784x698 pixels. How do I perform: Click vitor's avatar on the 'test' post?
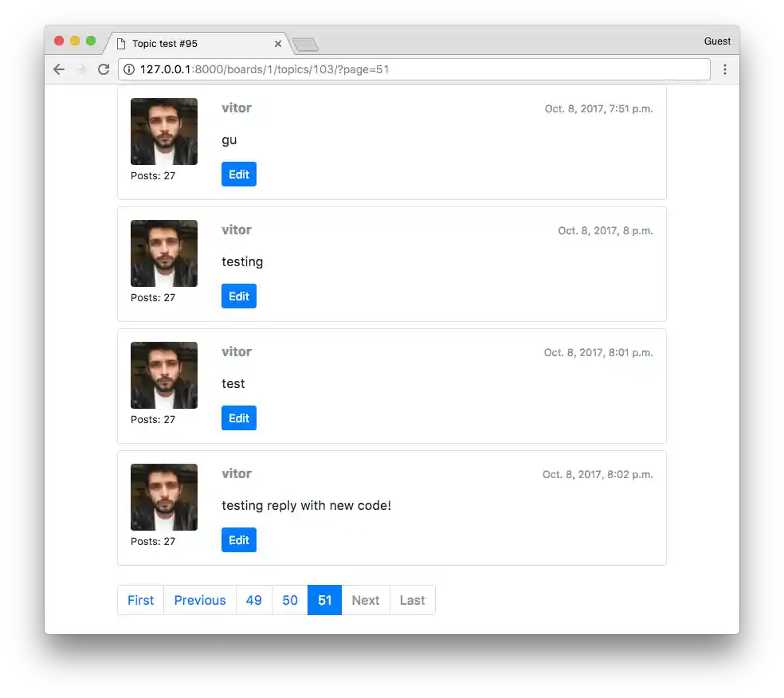click(164, 375)
